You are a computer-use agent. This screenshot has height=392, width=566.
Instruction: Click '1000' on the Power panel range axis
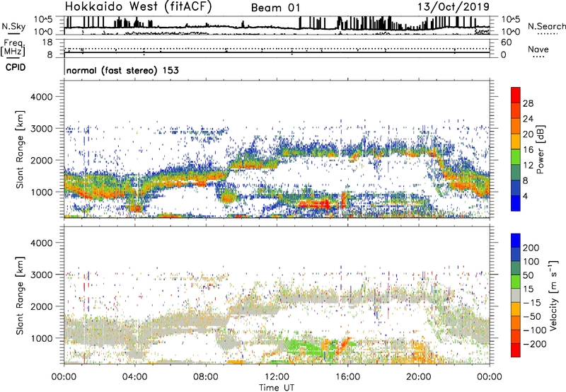click(x=42, y=192)
